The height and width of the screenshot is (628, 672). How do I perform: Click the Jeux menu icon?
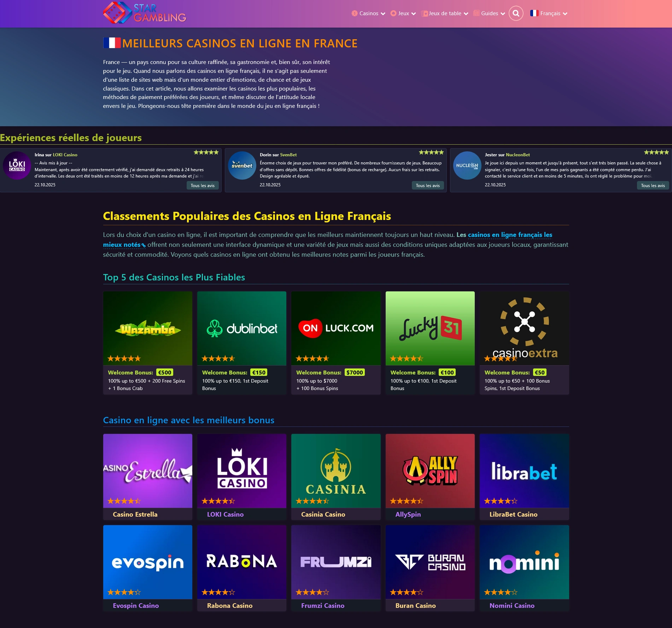pos(393,13)
